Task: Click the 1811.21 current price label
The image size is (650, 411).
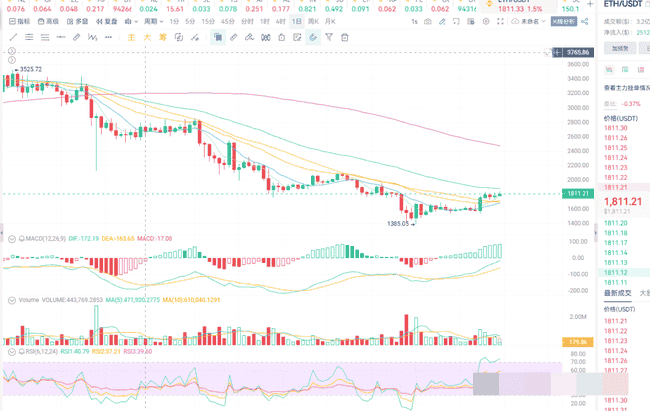Action: [577, 192]
